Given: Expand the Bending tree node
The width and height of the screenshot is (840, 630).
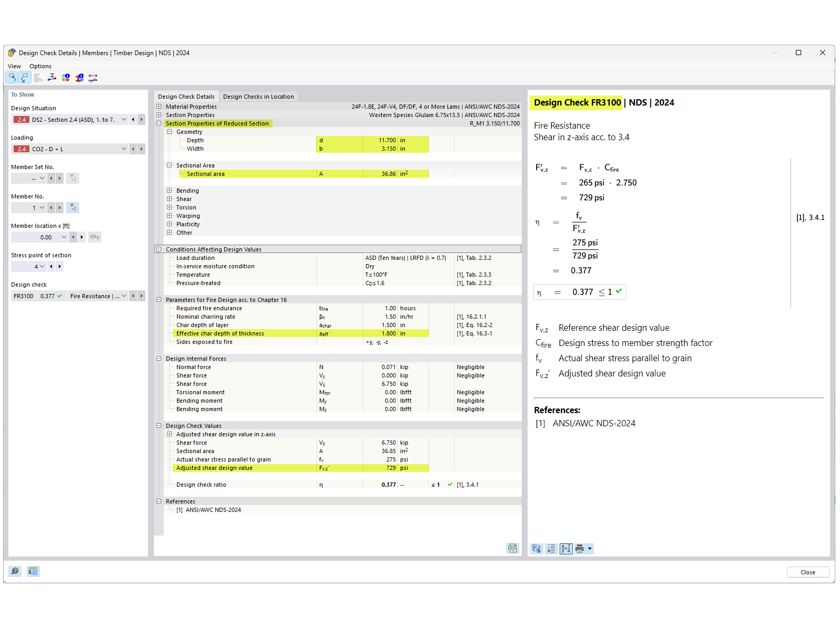Looking at the screenshot, I should [170, 191].
